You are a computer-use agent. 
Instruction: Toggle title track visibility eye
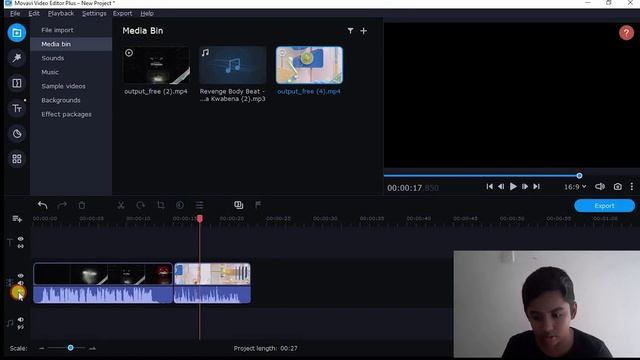(20, 239)
